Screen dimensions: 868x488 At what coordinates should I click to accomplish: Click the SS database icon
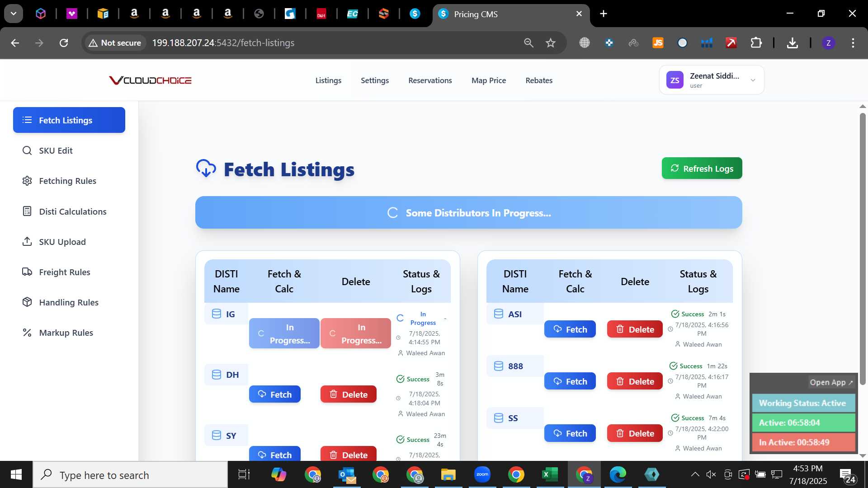(499, 418)
